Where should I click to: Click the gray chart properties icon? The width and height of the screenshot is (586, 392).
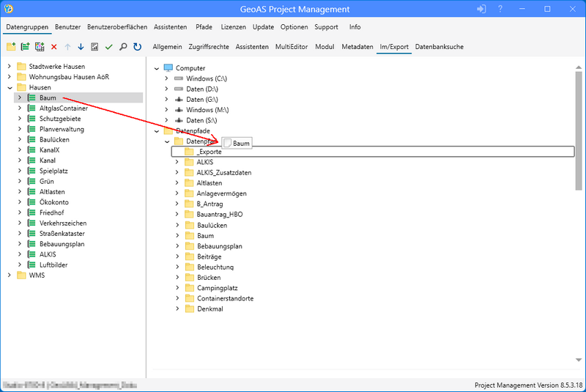click(x=94, y=47)
